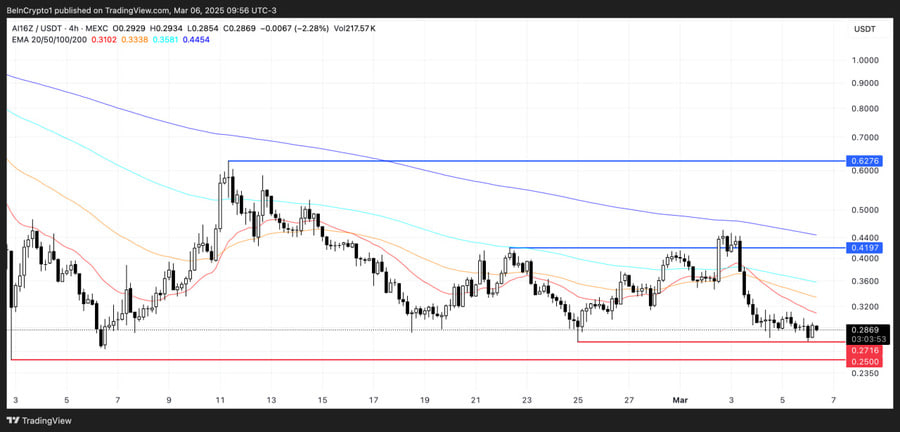
Task: Select the red 0.2500 support price tag
Action: pos(864,361)
